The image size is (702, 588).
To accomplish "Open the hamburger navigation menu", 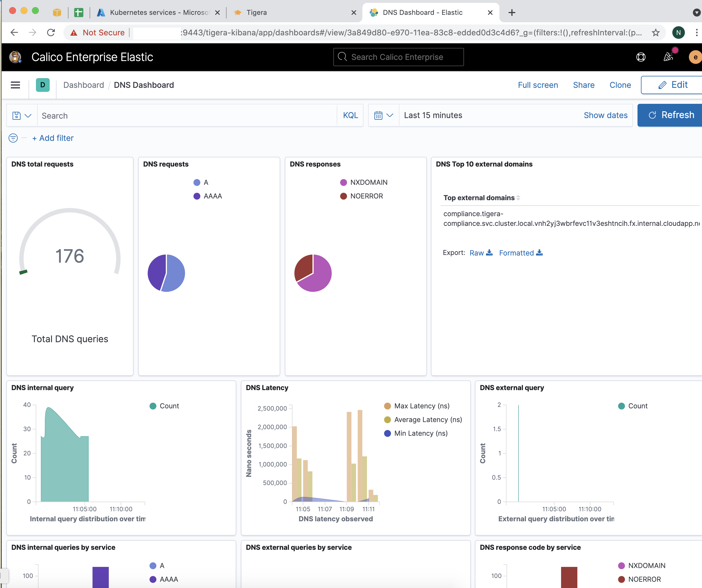I will [x=15, y=85].
